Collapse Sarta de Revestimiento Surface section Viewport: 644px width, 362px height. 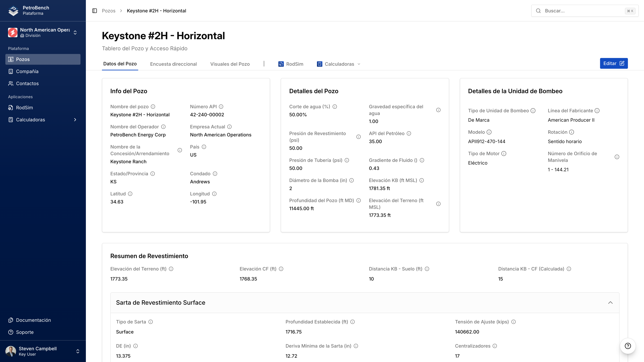click(610, 303)
